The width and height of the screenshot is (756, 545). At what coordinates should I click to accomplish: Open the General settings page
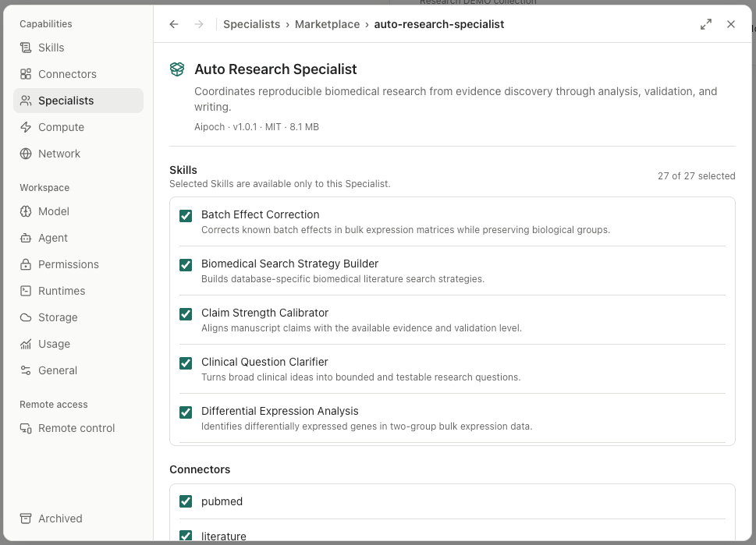(x=78, y=370)
